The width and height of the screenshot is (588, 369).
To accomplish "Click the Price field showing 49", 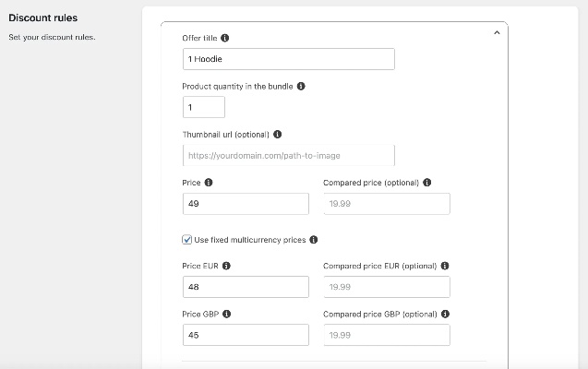I will [x=246, y=204].
